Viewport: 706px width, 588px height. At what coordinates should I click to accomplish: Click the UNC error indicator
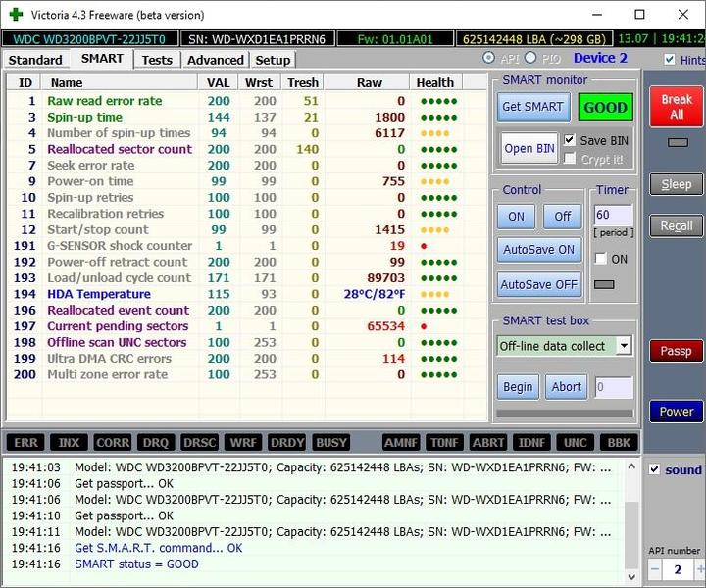[x=576, y=443]
